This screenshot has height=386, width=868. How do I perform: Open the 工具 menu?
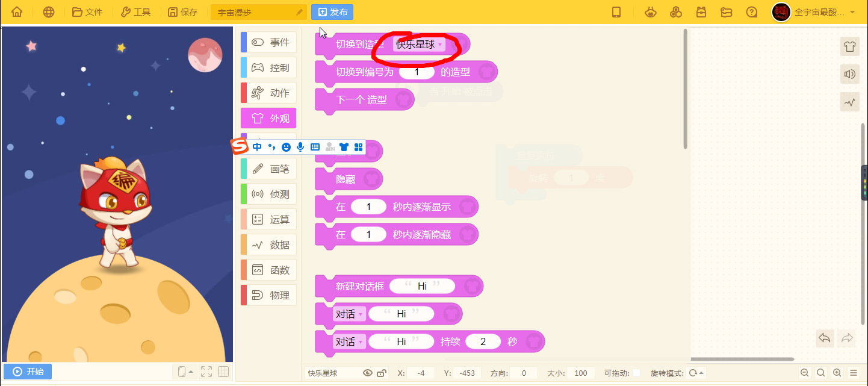(x=135, y=12)
